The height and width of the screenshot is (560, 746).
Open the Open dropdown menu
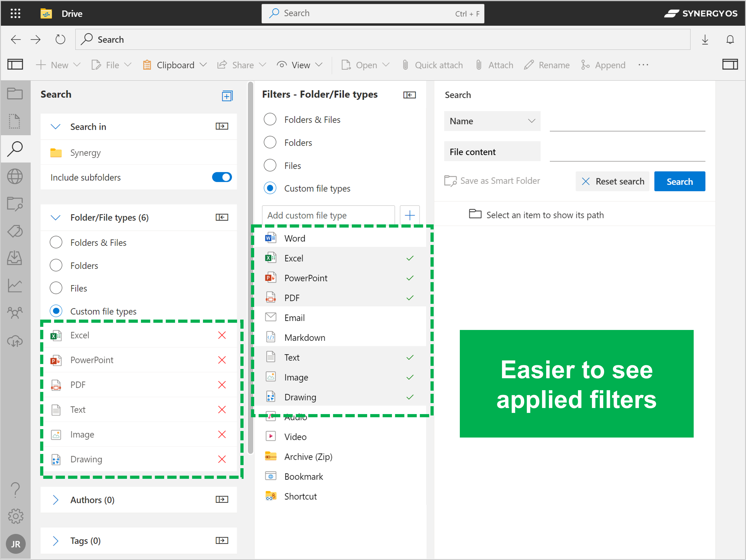tap(365, 65)
